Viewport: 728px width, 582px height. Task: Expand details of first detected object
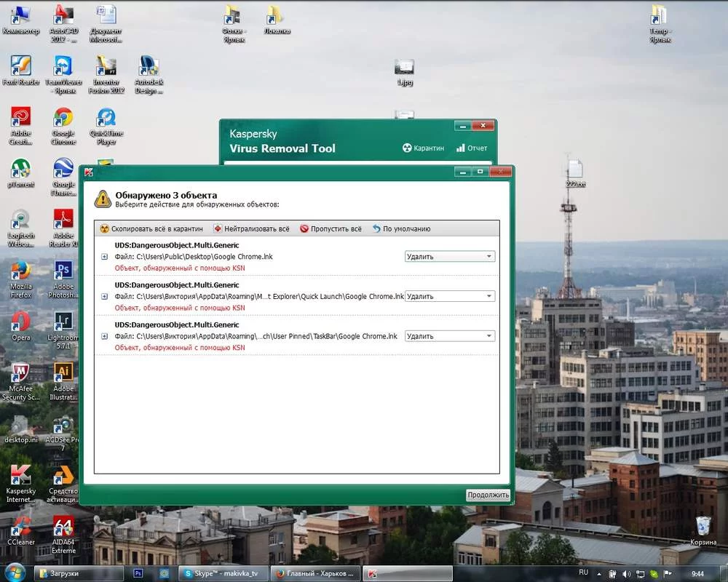pyautogui.click(x=104, y=257)
